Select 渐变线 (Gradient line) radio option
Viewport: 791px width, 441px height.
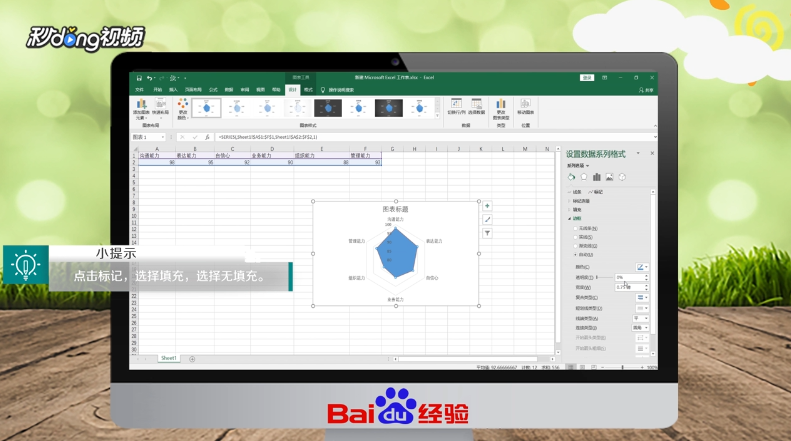point(576,246)
